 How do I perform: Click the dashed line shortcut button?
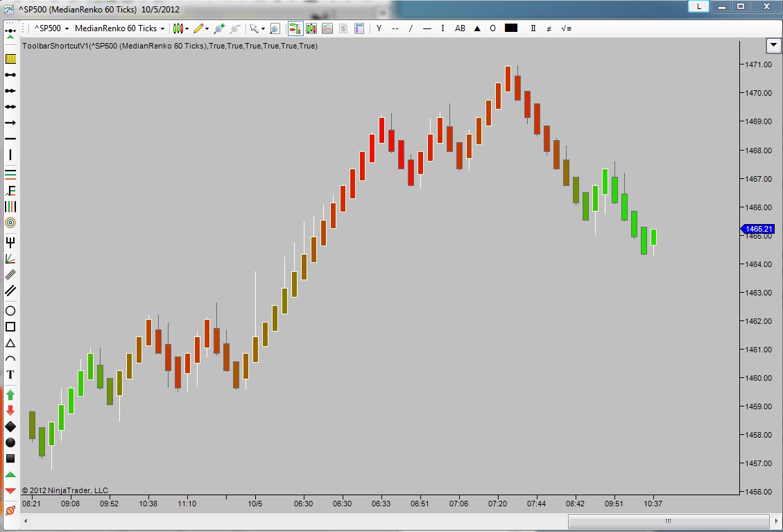395,28
